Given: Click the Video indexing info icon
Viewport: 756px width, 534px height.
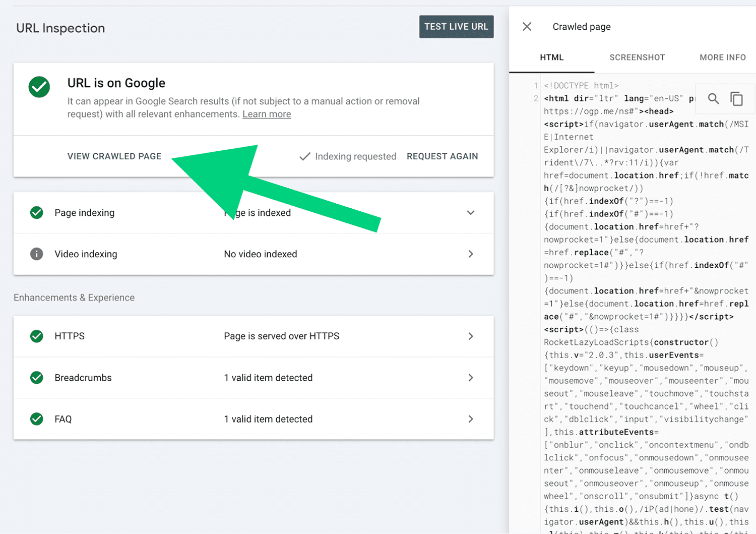Looking at the screenshot, I should [37, 254].
